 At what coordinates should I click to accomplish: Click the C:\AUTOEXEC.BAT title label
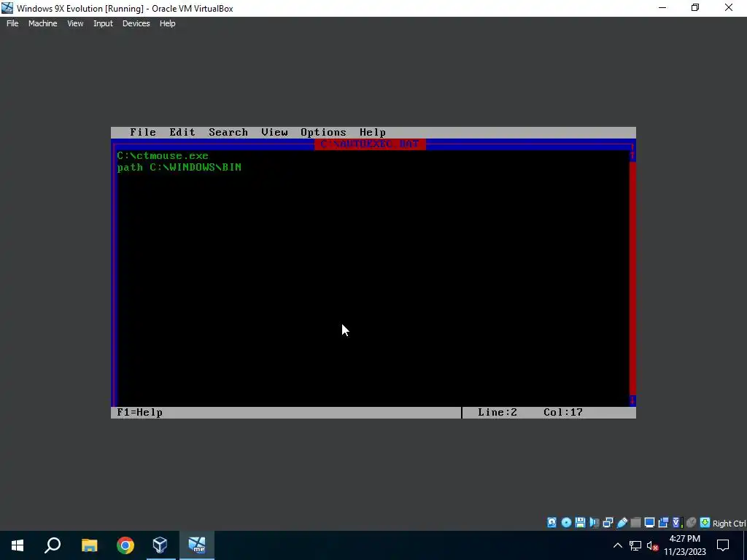coord(370,144)
